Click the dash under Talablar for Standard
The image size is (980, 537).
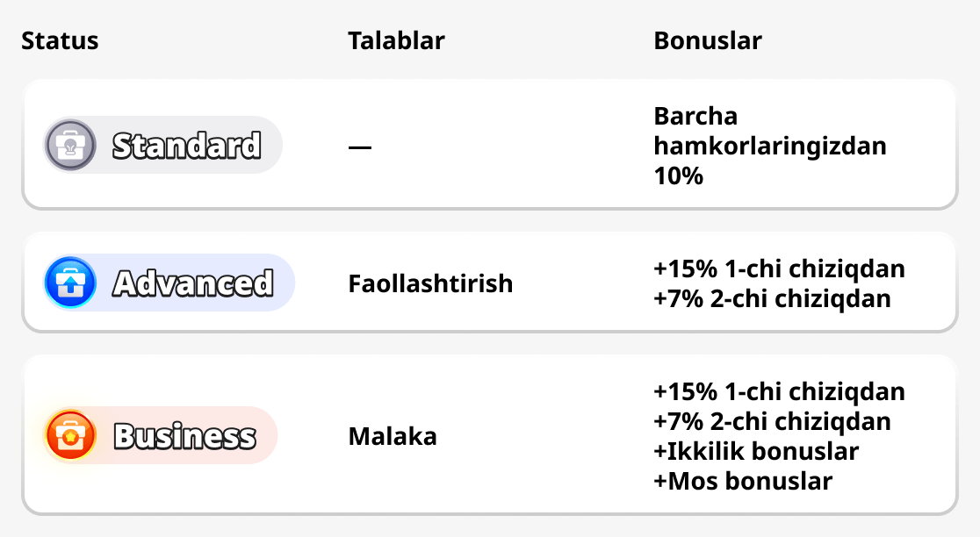coord(360,147)
